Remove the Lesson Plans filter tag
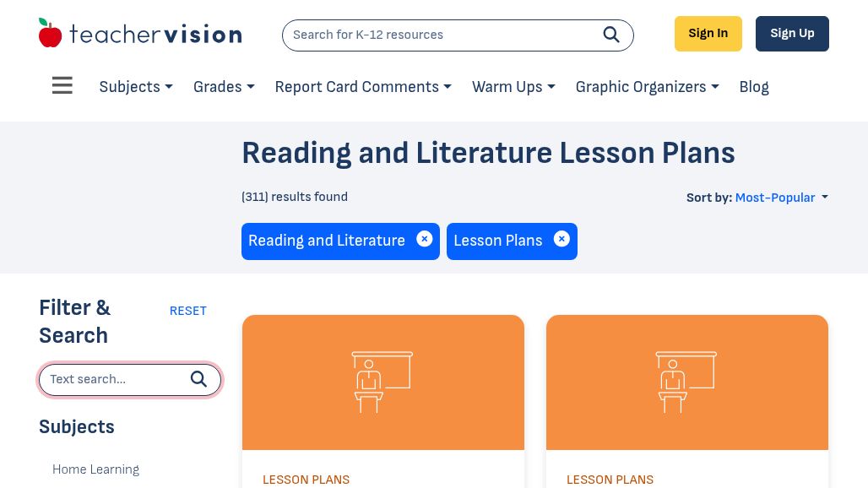 coord(561,239)
